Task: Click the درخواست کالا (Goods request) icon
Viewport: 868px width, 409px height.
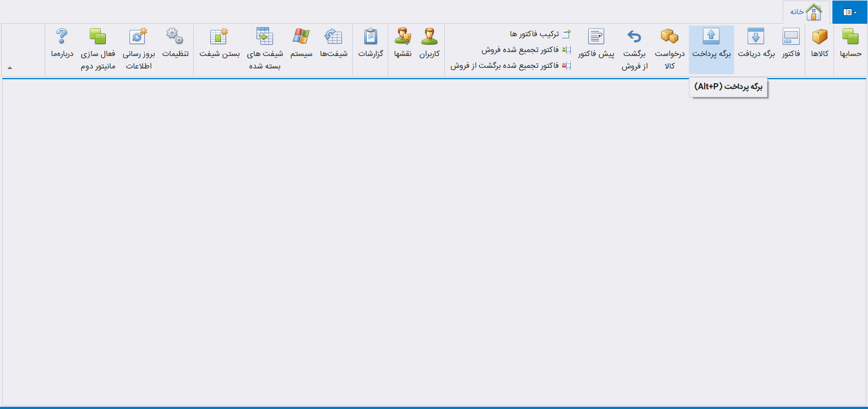Action: 669,48
